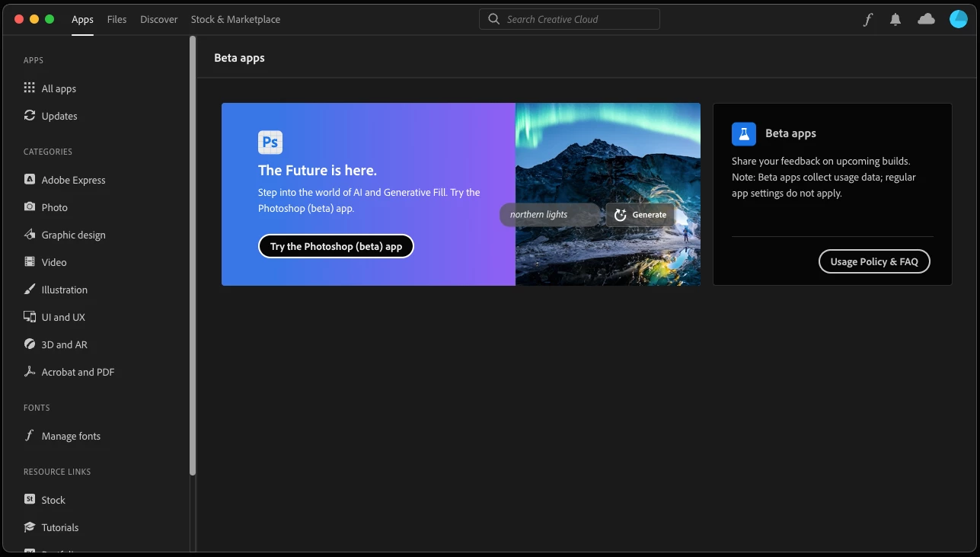Image resolution: width=980 pixels, height=557 pixels.
Task: Click Try the Photoshop (beta) app button
Action: pyautogui.click(x=336, y=246)
